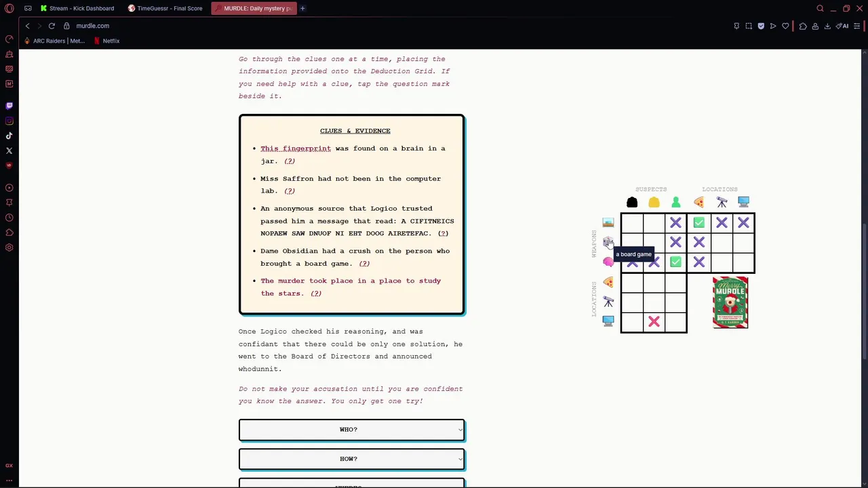Open the HOW? dropdown
The height and width of the screenshot is (488, 868).
tap(351, 459)
